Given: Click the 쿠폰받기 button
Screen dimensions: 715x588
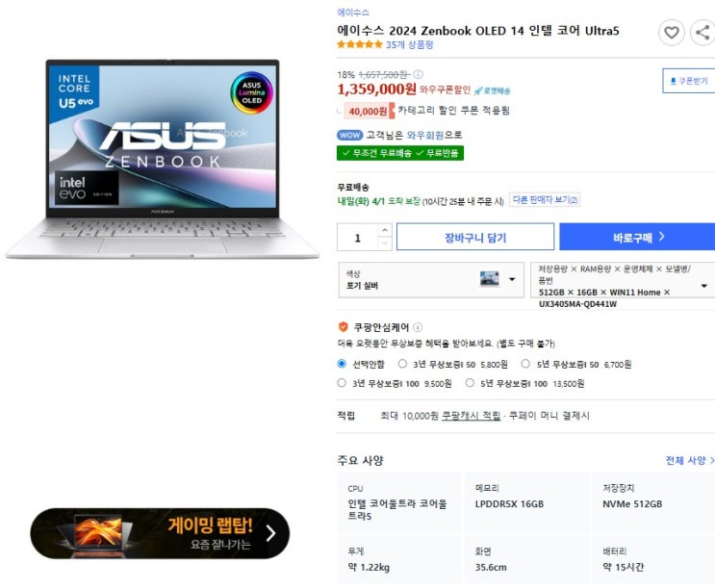Looking at the screenshot, I should [x=689, y=81].
